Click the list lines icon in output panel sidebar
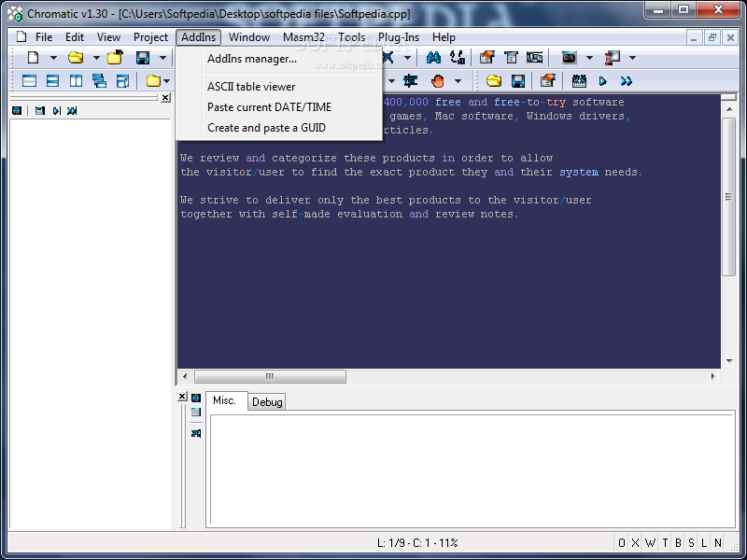 196,413
